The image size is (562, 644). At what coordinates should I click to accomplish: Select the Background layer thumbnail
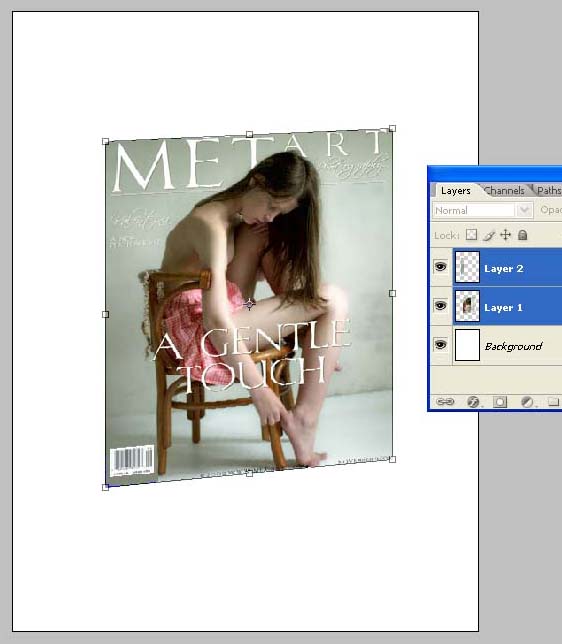468,345
